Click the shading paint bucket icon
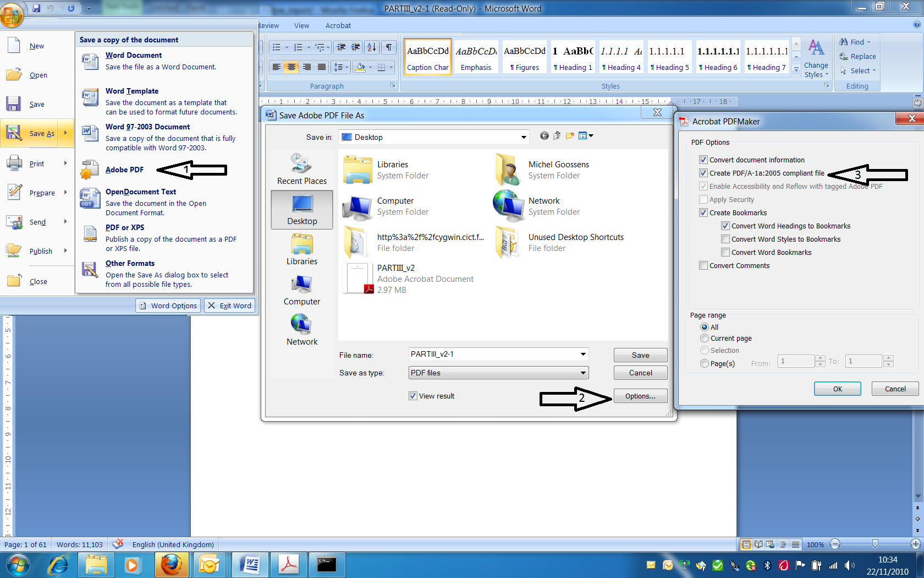Image resolution: width=924 pixels, height=578 pixels. click(x=360, y=67)
